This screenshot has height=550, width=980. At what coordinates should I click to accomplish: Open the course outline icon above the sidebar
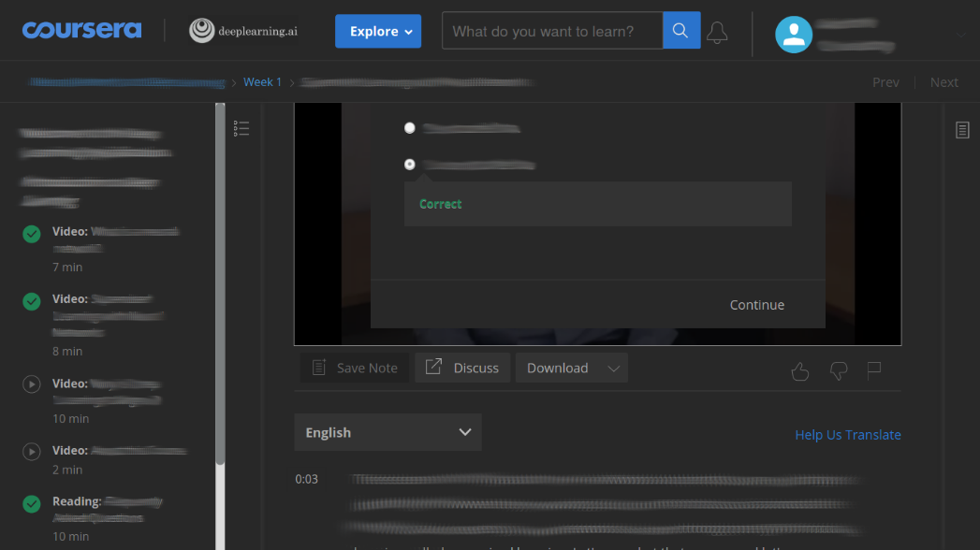[241, 128]
